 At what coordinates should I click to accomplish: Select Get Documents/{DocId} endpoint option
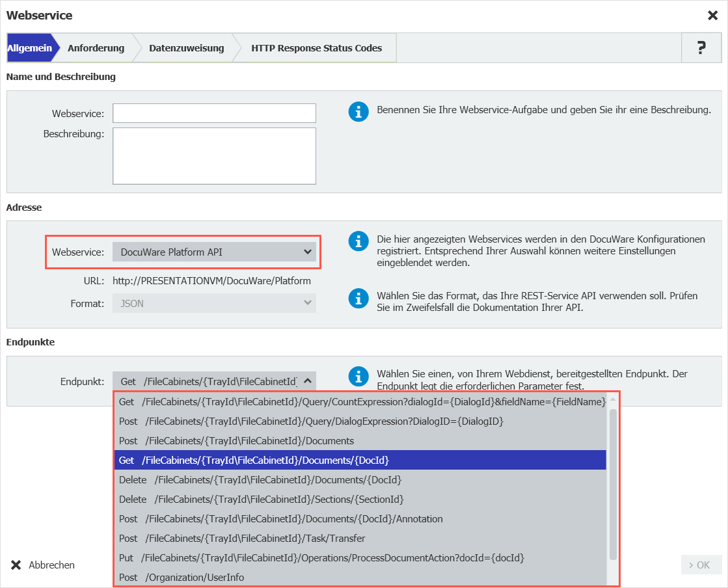(x=360, y=461)
